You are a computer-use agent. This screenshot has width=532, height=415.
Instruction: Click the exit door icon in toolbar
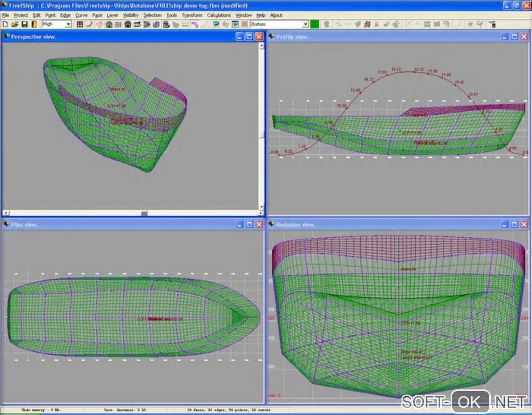pos(34,24)
